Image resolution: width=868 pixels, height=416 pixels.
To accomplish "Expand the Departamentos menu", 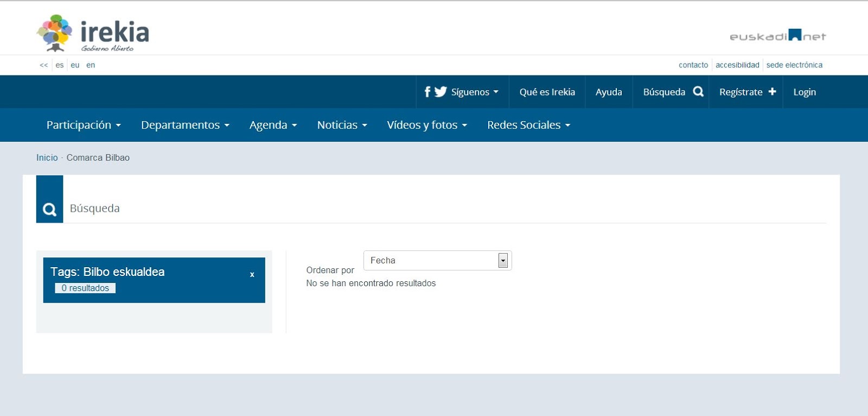I will click(x=185, y=125).
